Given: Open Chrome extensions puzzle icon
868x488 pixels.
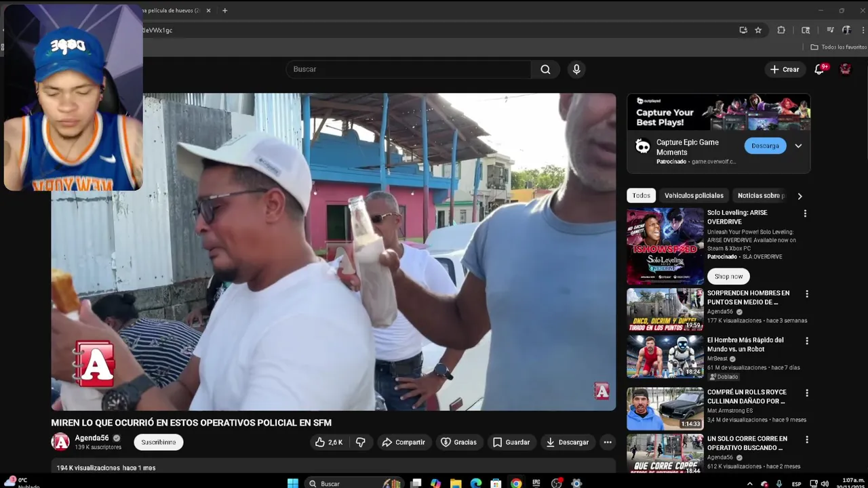Looking at the screenshot, I should coord(781,30).
